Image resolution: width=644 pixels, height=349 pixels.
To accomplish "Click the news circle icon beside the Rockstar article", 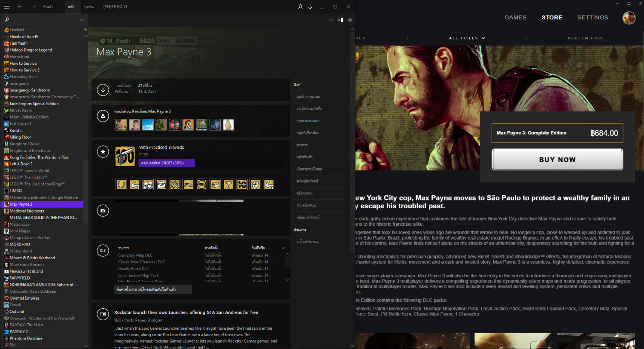I will click(103, 314).
